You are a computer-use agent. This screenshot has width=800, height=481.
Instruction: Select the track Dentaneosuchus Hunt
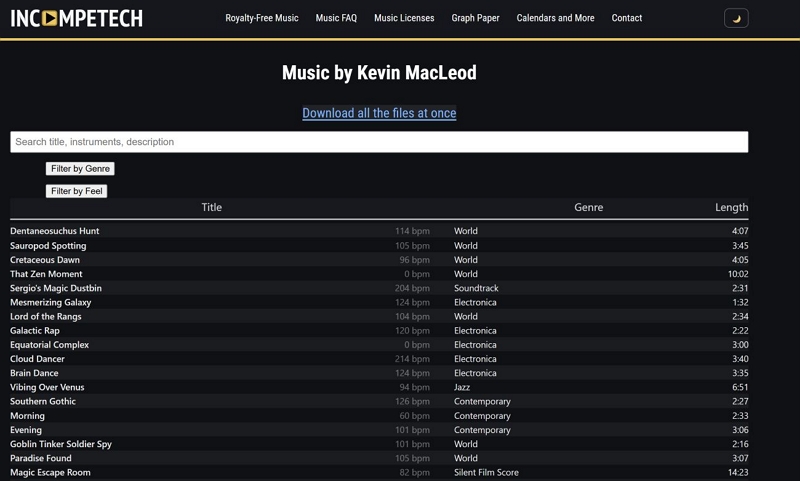click(x=55, y=231)
